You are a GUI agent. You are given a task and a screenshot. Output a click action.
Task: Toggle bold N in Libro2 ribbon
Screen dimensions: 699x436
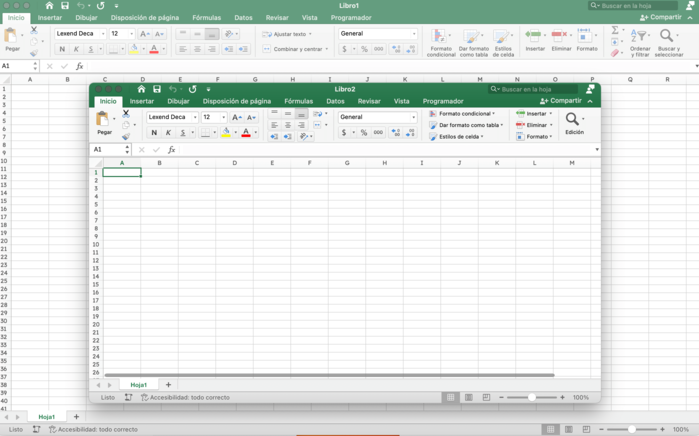tap(154, 132)
